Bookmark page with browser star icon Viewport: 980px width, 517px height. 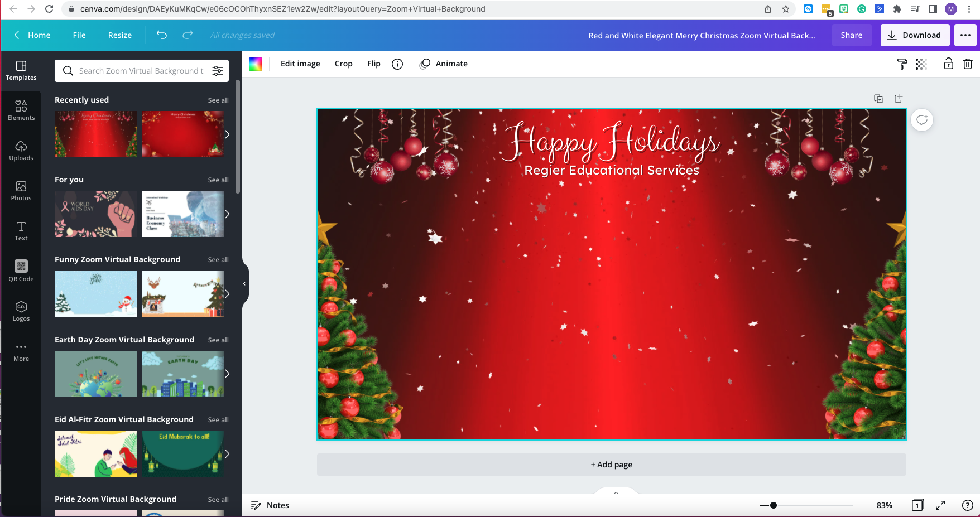click(x=786, y=9)
